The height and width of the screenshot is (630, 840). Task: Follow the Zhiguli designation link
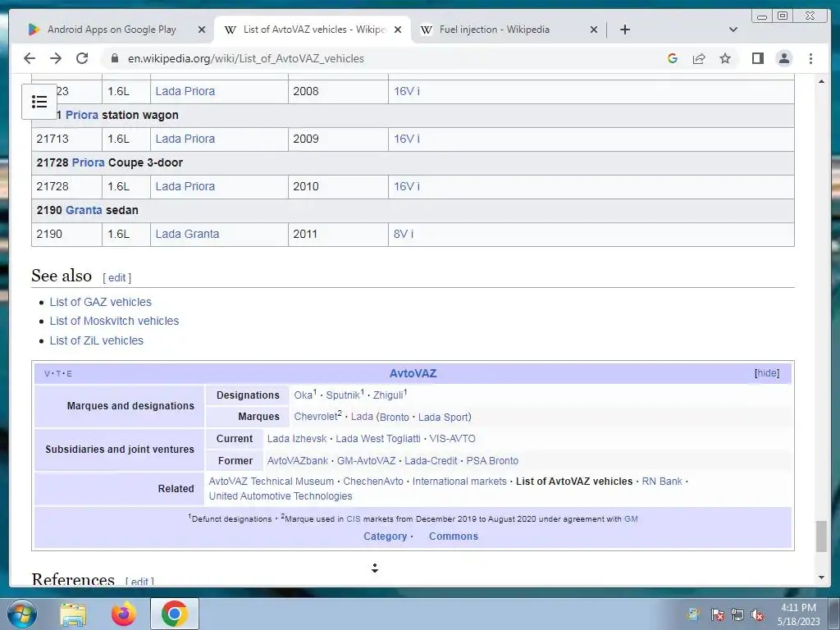pyautogui.click(x=388, y=395)
